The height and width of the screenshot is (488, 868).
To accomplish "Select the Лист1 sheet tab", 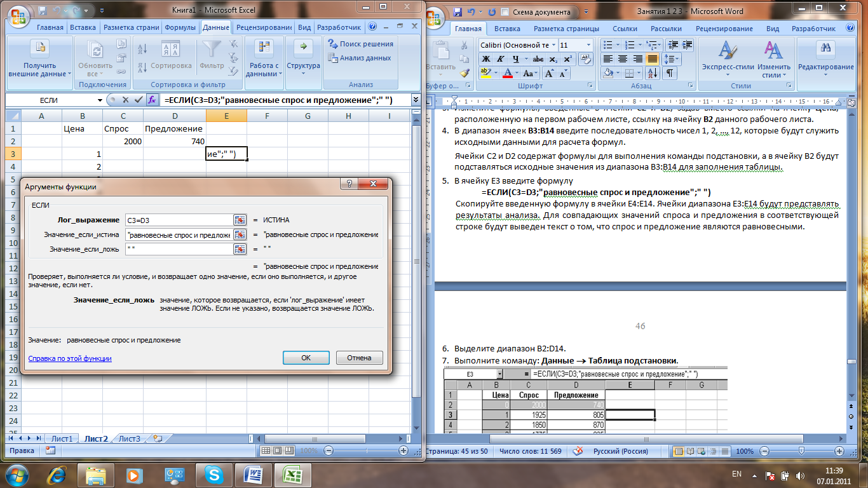I will [62, 438].
